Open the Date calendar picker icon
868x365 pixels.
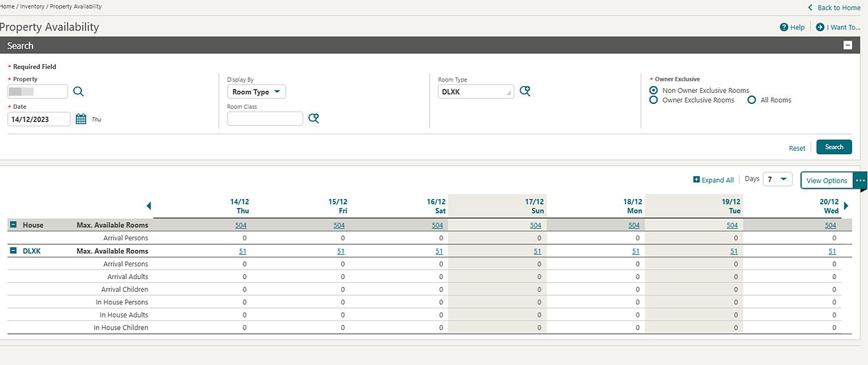pyautogui.click(x=81, y=119)
